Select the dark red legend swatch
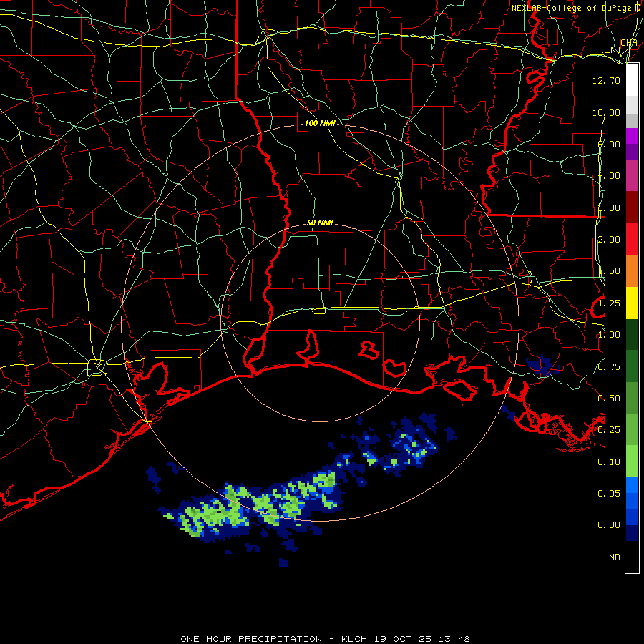644x644 pixels. pyautogui.click(x=632, y=208)
